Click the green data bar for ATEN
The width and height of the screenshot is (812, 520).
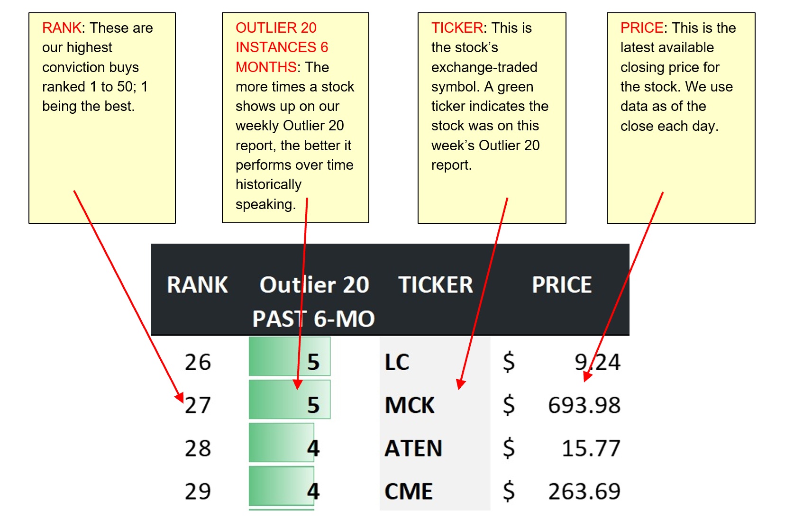point(282,442)
